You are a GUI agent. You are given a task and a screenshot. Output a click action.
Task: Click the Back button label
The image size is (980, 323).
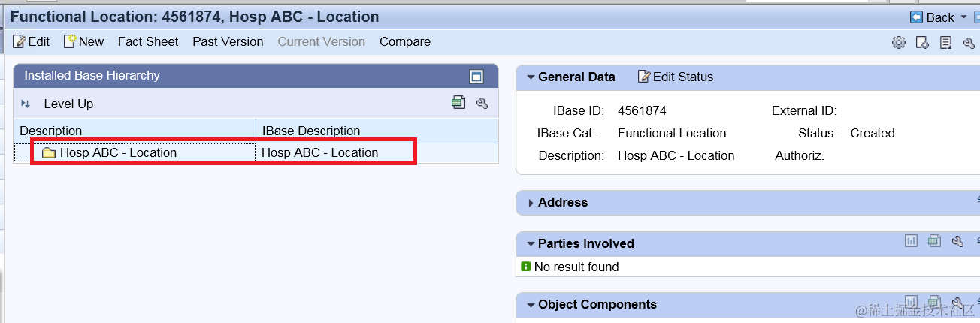tap(940, 17)
